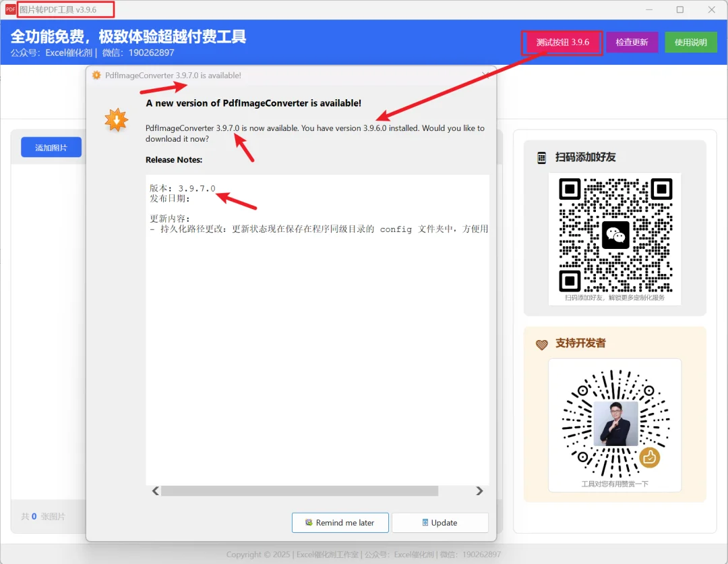Click the Update button
728x564 pixels.
coord(439,523)
